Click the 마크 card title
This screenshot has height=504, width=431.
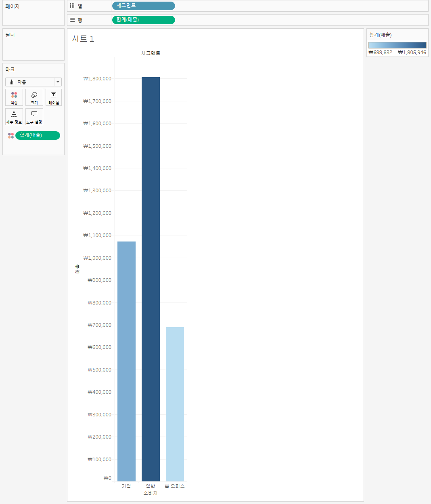(x=10, y=69)
